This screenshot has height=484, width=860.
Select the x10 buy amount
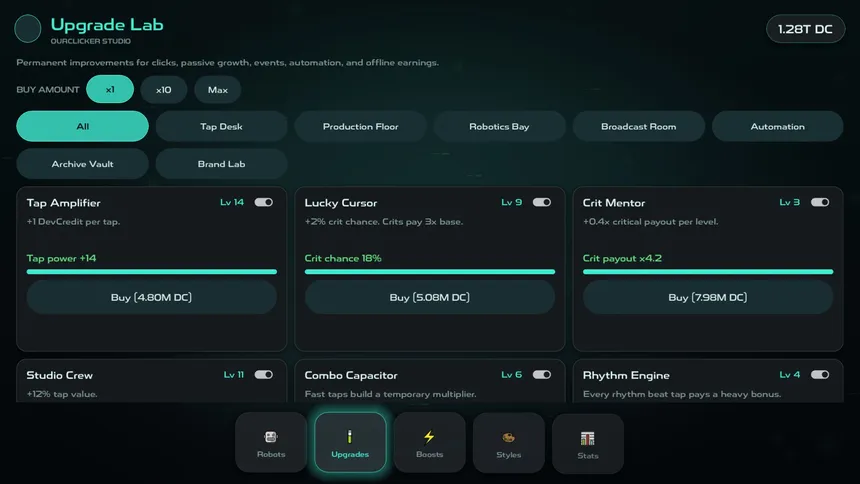(x=163, y=89)
